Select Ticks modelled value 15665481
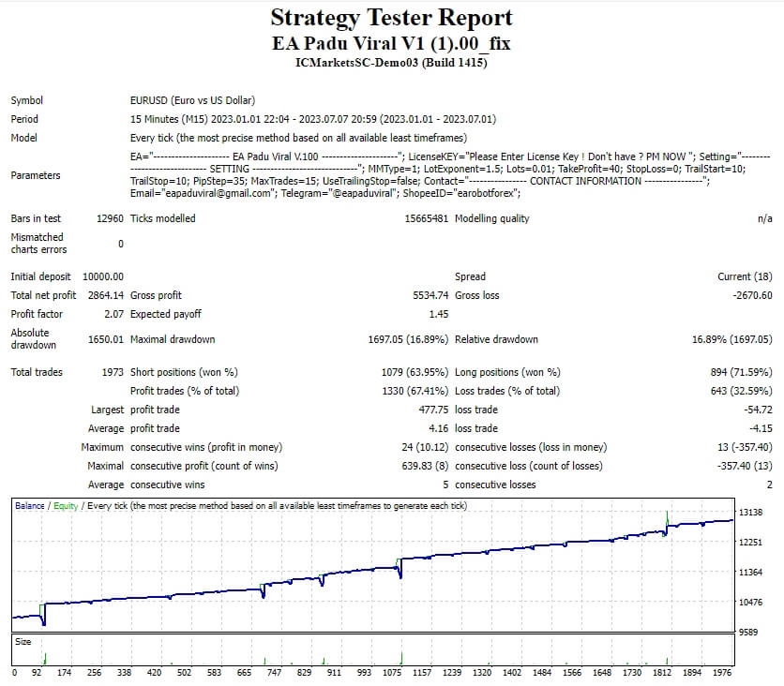 pyautogui.click(x=427, y=219)
